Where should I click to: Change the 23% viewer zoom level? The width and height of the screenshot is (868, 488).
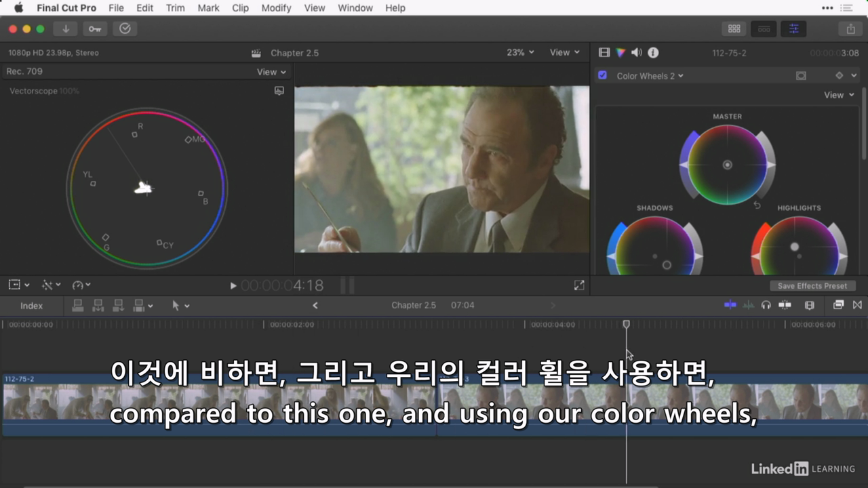click(x=520, y=52)
